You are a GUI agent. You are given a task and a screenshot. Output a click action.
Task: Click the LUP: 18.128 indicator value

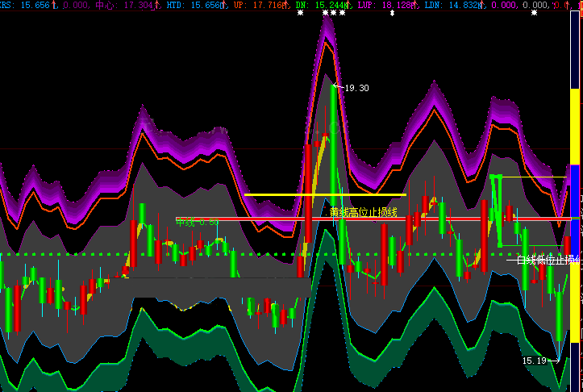click(x=384, y=5)
